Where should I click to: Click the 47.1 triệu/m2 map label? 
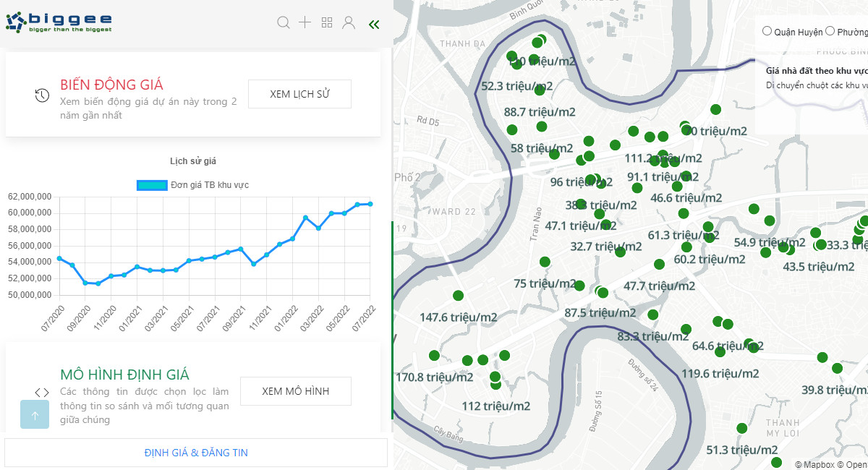[x=581, y=226]
